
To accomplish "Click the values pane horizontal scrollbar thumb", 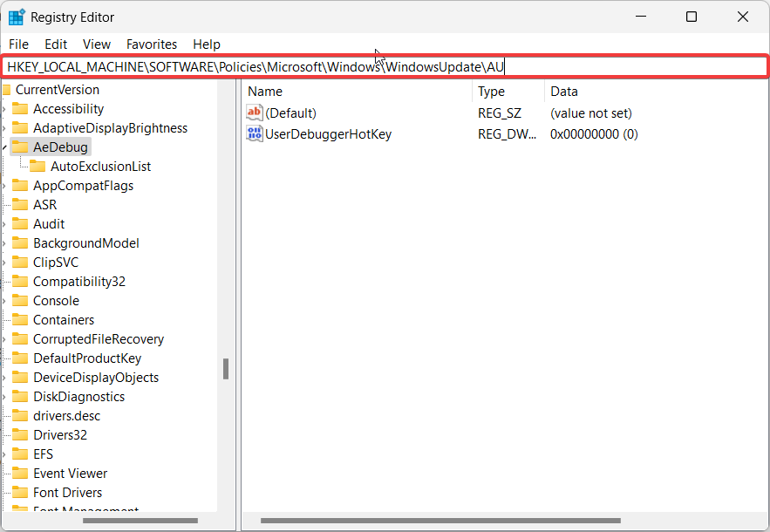I will point(440,521).
